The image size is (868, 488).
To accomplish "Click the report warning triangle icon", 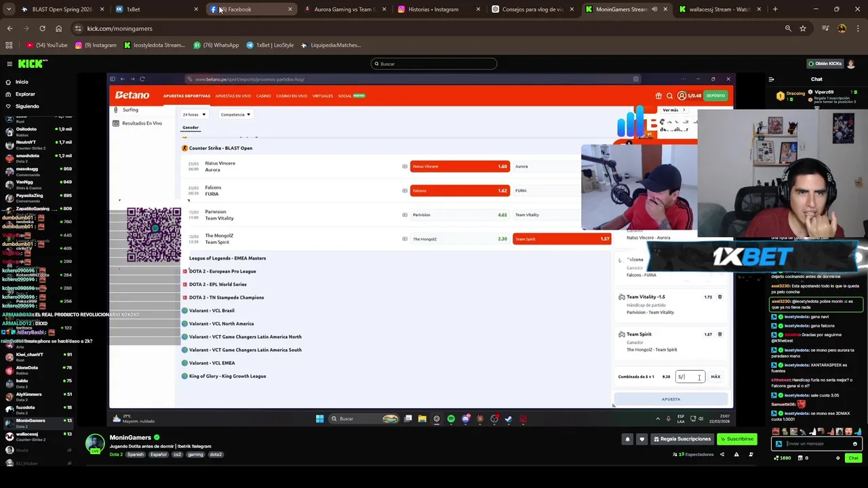I will pos(736,454).
